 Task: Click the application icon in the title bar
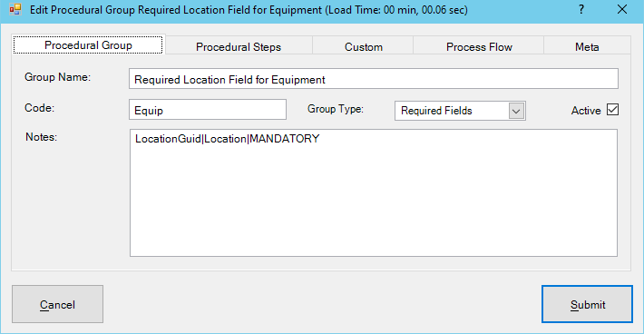pos(15,9)
